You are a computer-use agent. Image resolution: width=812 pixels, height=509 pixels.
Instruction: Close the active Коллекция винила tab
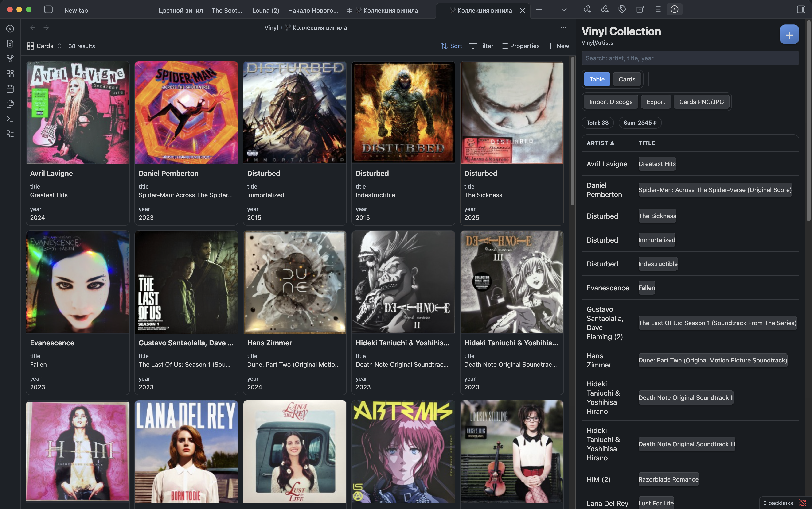522,10
